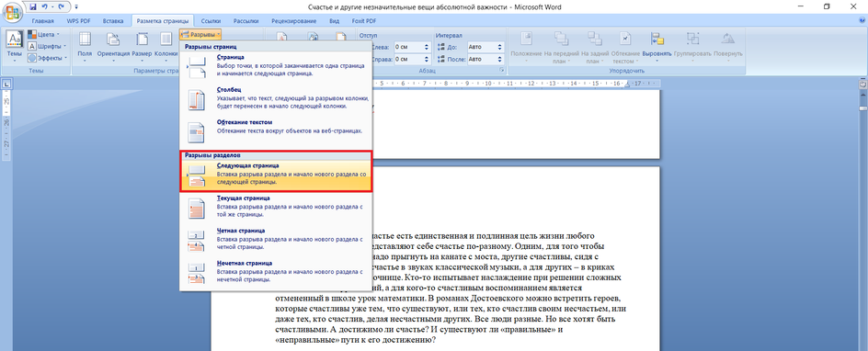Image resolution: width=868 pixels, height=351 pixels.
Task: Insert a Страница page break
Action: tap(276, 65)
